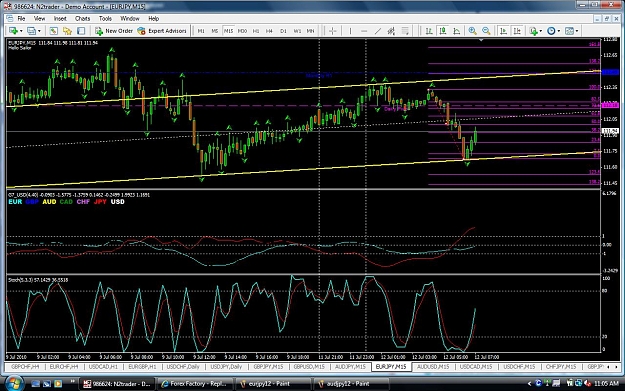Switch chart to candlesticks mode
Screen dimensions: 625x391
pos(442,31)
